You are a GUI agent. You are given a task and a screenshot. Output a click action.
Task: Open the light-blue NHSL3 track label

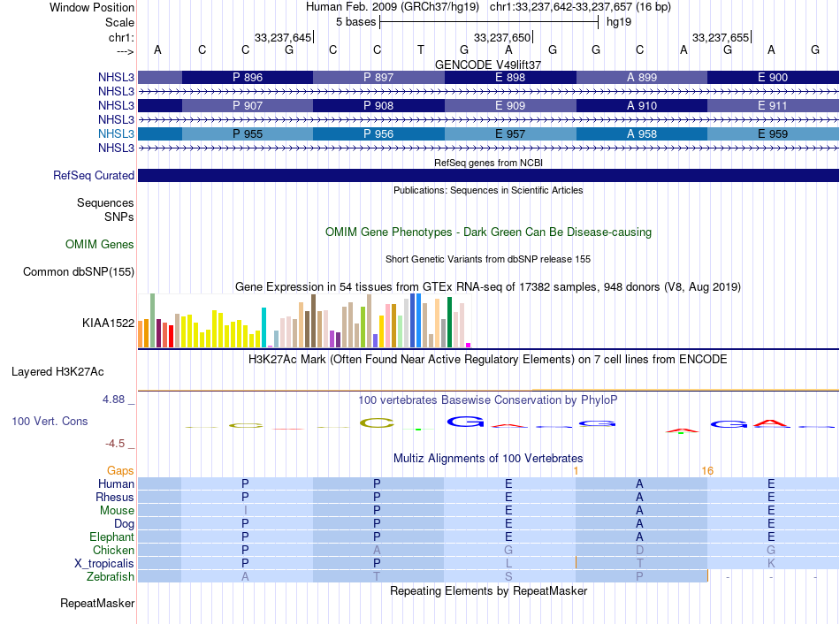(x=116, y=134)
